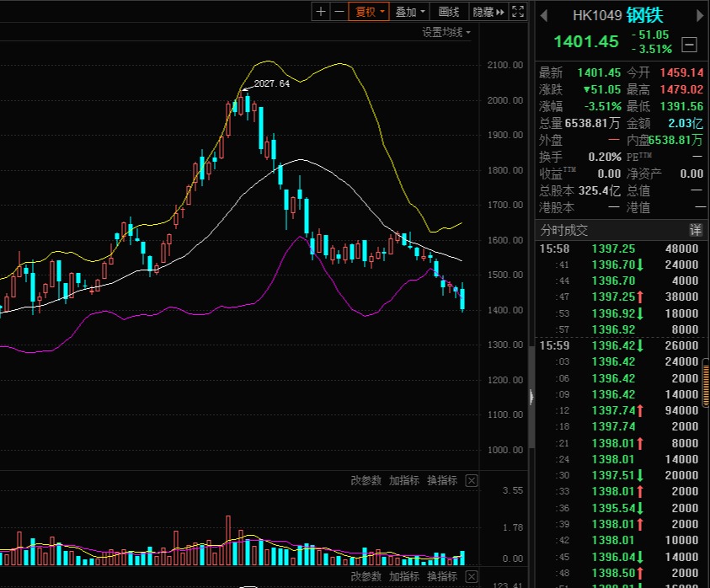710x588 pixels.
Task: Expand the 设置均线 moving average settings
Action: tap(446, 33)
